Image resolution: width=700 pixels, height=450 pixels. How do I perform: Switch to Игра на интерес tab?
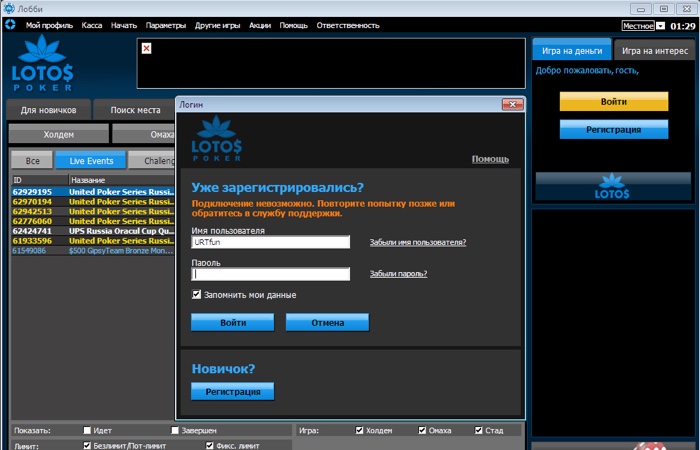click(x=654, y=50)
